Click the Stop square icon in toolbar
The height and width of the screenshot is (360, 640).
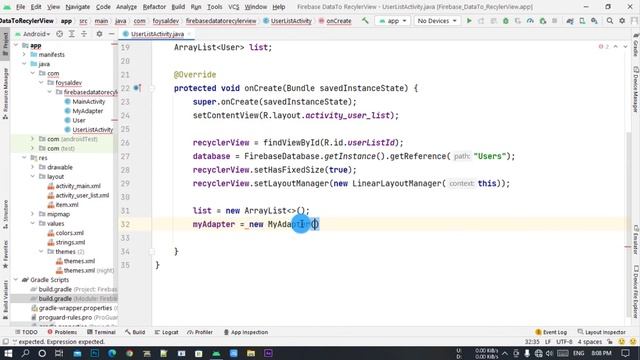(554, 20)
